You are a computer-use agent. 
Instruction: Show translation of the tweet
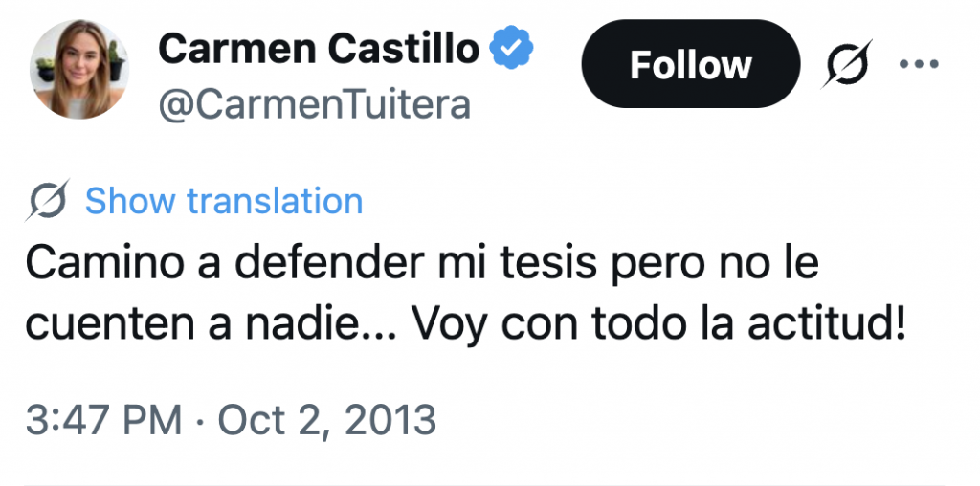pos(224,202)
